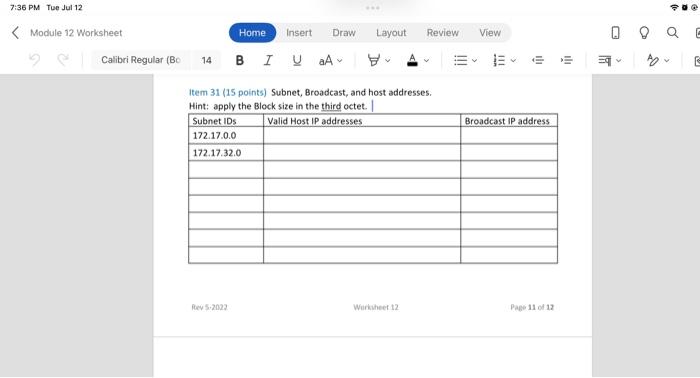The image size is (700, 378).
Task: Click Broadcast IP address header cell
Action: click(x=509, y=120)
